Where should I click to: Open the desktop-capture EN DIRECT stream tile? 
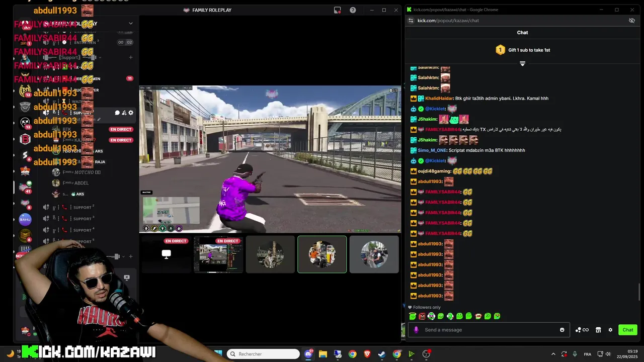click(218, 254)
